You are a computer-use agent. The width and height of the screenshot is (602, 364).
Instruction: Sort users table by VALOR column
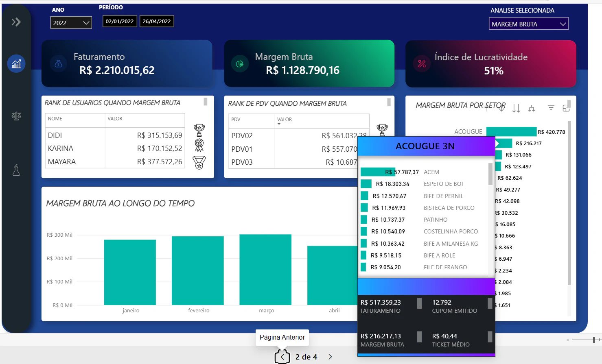click(115, 119)
